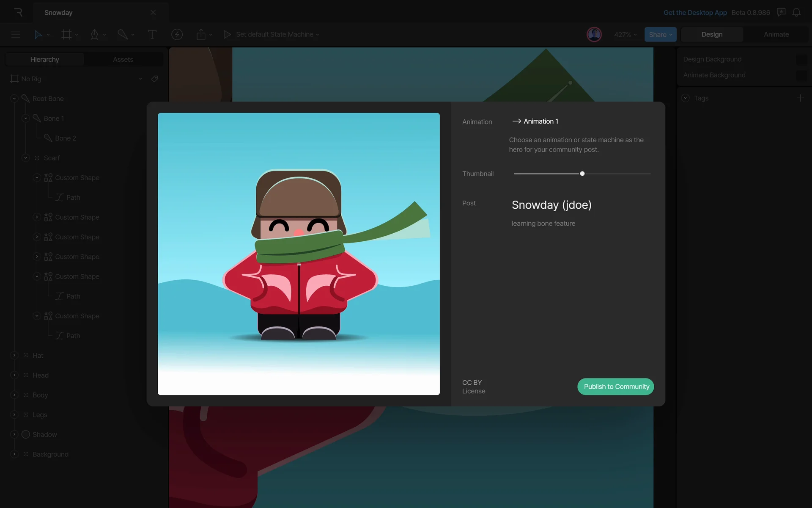This screenshot has width=812, height=508.
Task: Click Publish to Community button
Action: [x=616, y=387]
